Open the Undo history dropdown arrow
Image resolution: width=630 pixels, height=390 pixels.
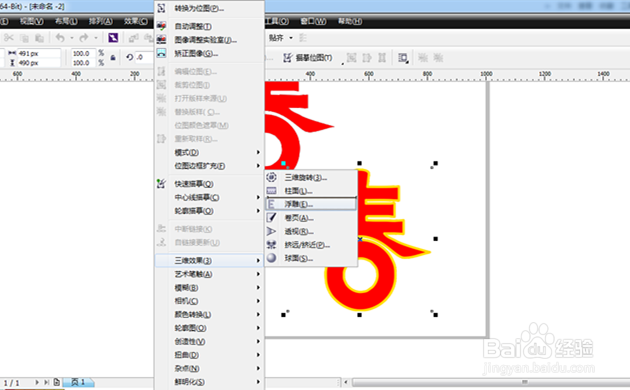72,38
